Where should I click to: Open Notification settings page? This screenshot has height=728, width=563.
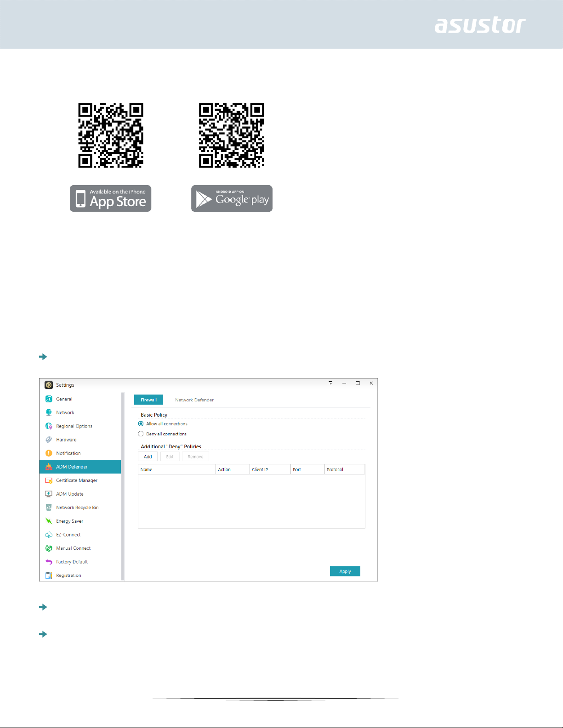80,453
